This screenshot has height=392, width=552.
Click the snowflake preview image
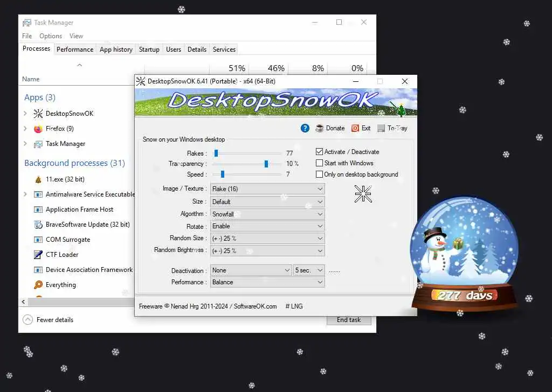(363, 194)
